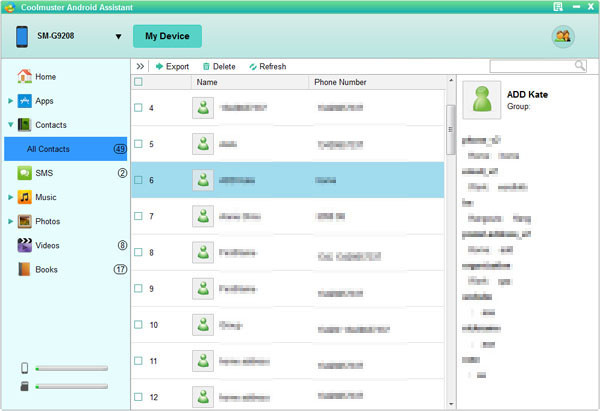Click the avatar icon of contact row 7
Image resolution: width=600 pixels, height=411 pixels.
203,216
